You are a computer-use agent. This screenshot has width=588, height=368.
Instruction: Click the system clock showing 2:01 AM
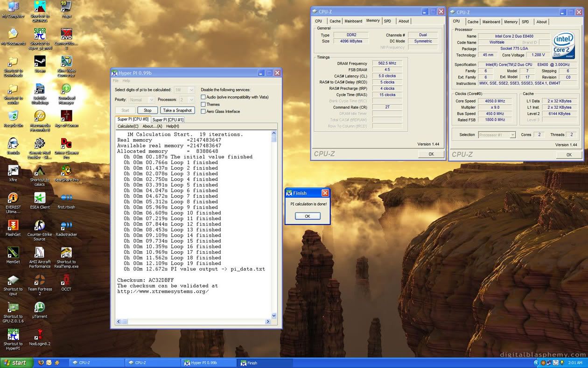pos(575,363)
